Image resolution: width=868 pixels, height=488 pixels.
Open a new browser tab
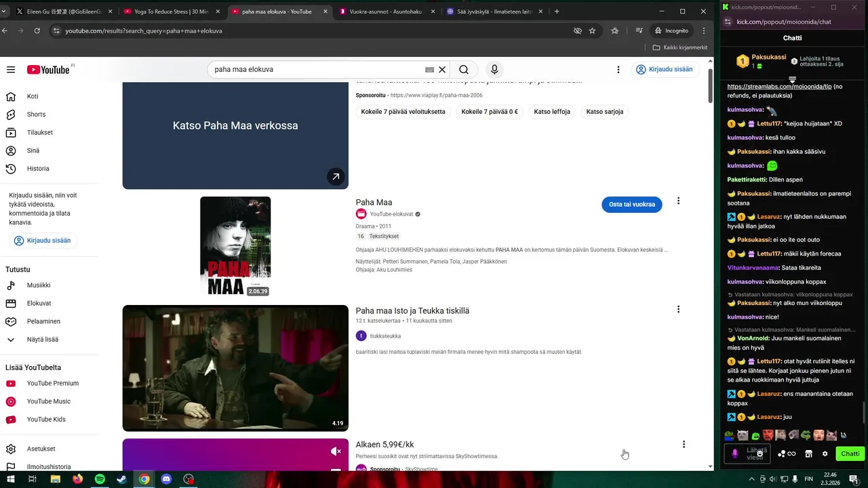click(x=557, y=12)
